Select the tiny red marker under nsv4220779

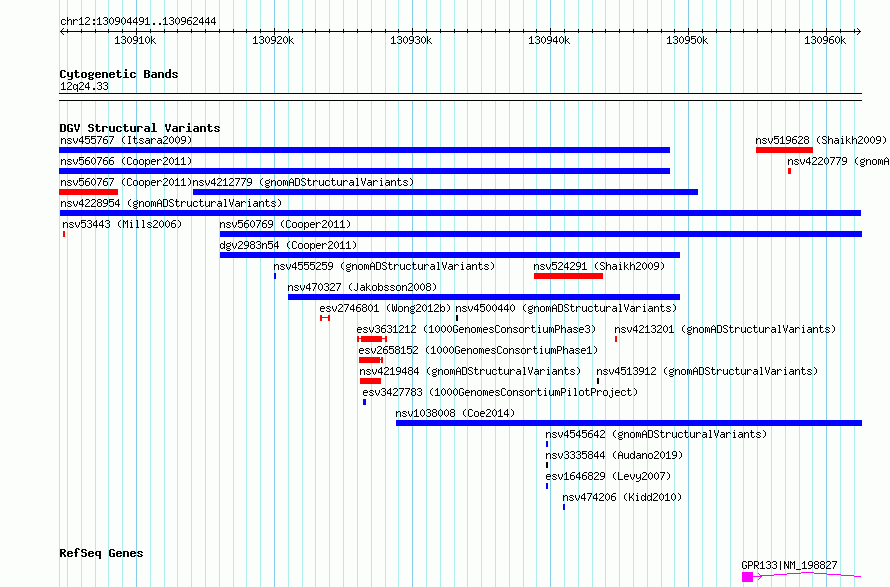pyautogui.click(x=790, y=171)
